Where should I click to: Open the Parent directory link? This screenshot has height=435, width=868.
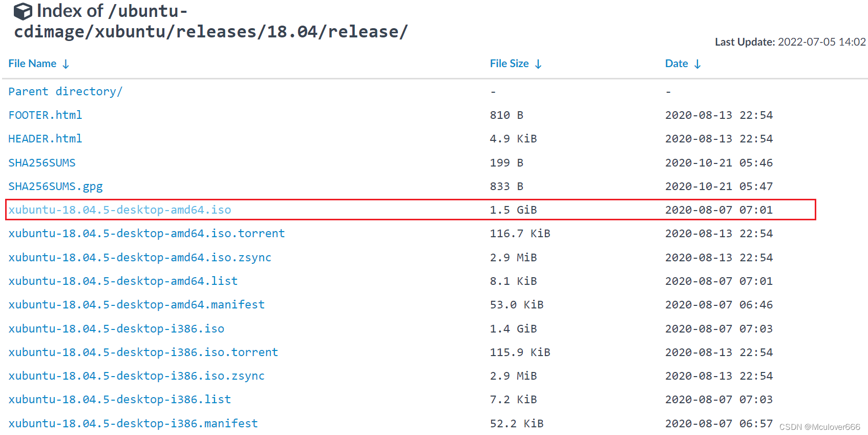pyautogui.click(x=65, y=91)
